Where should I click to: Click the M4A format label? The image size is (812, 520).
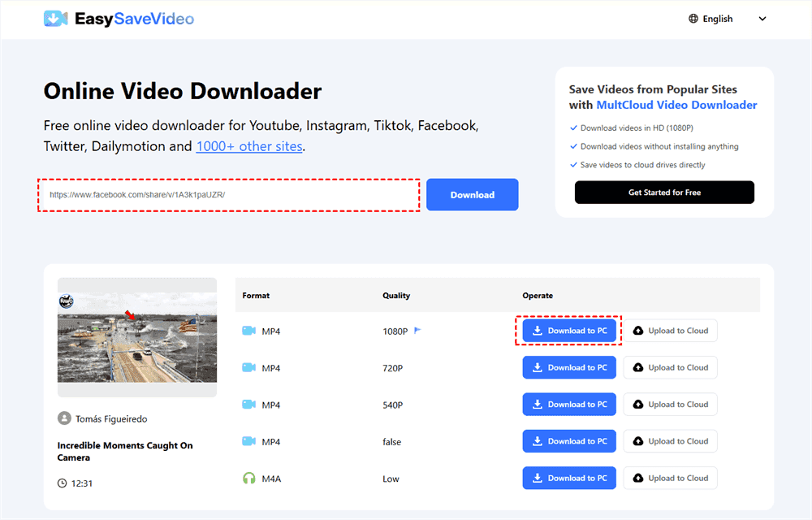[271, 479]
